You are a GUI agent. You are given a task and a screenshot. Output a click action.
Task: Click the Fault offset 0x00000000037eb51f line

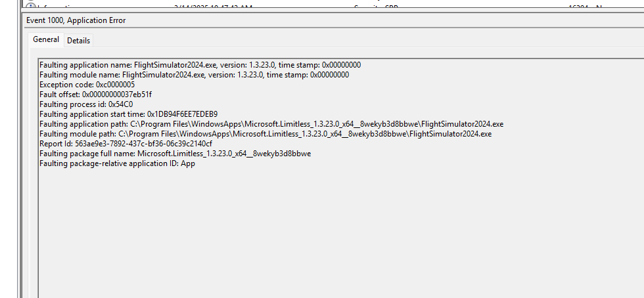[x=96, y=95]
